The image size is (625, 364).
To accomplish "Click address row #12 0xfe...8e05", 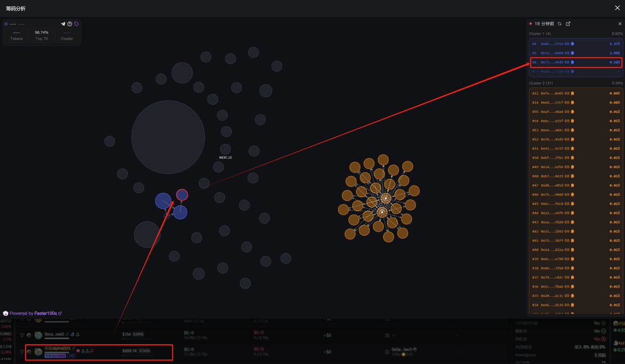I will point(577,93).
